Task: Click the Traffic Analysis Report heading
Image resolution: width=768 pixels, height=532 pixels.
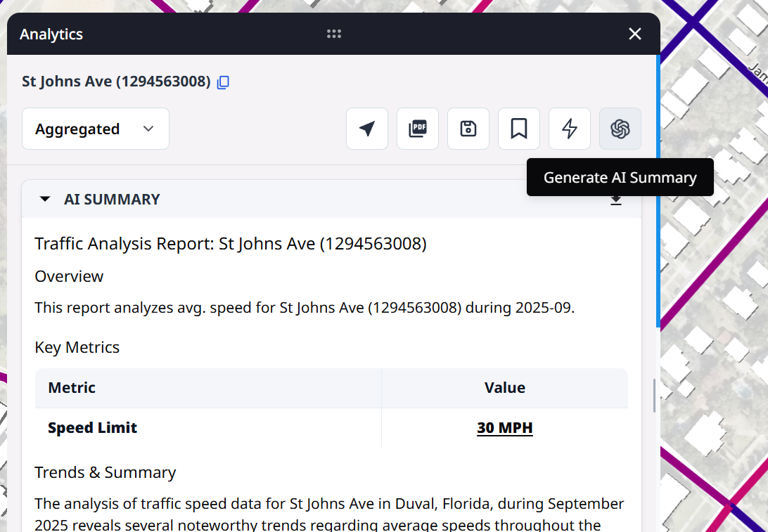Action: tap(231, 244)
